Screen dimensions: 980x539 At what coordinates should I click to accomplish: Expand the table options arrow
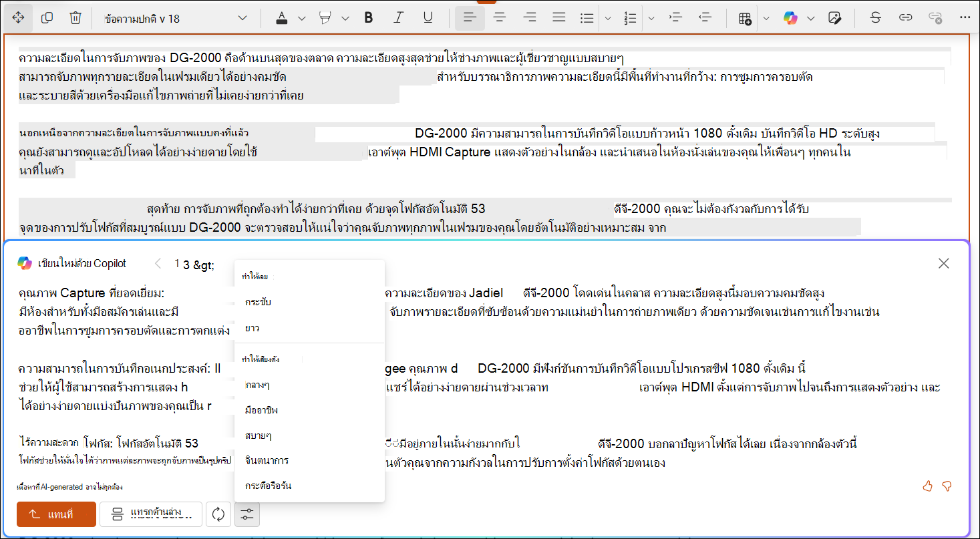pos(766,18)
